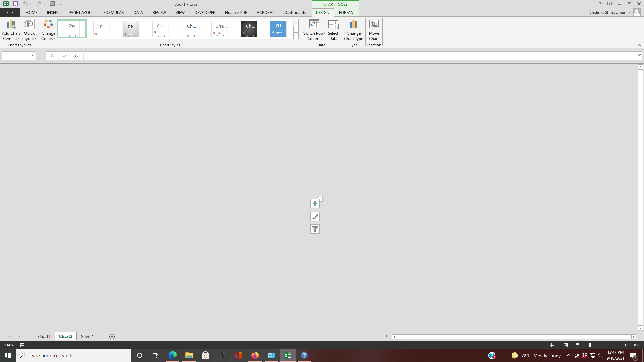Collapse the ribbon with the chevron icon
This screenshot has height=362, width=644.
(639, 45)
